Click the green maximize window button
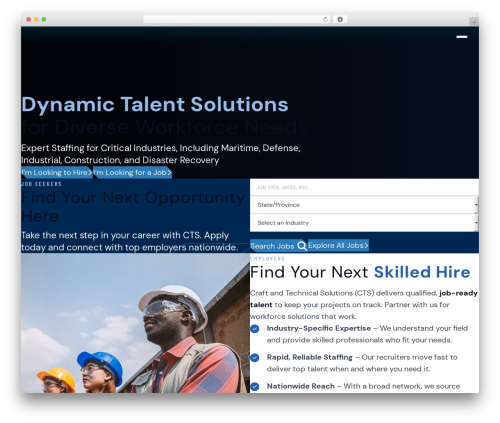 tap(44, 20)
